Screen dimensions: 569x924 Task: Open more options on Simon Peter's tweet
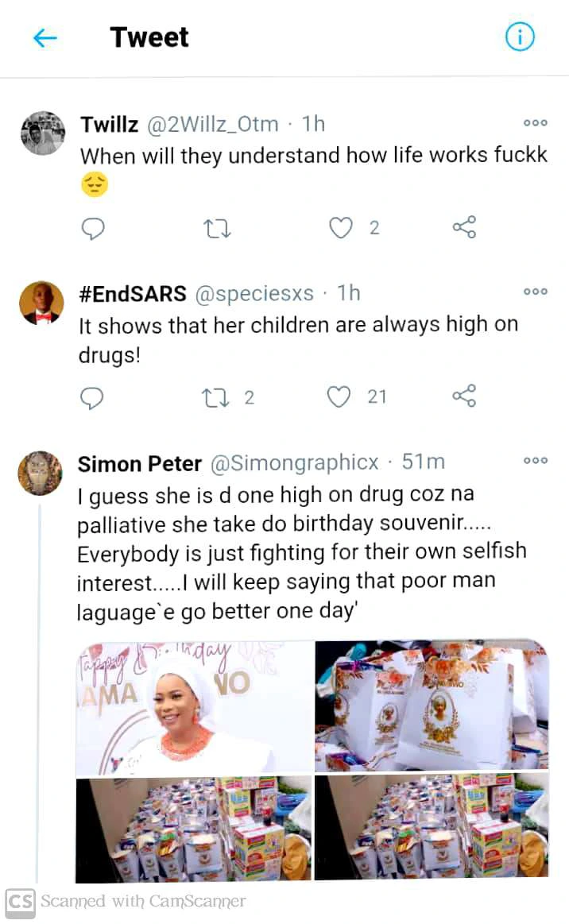[535, 461]
